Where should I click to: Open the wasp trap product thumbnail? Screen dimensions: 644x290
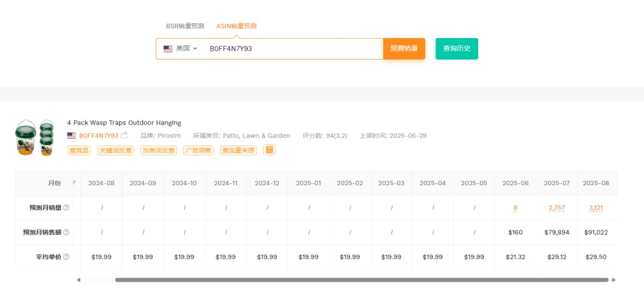(x=35, y=138)
